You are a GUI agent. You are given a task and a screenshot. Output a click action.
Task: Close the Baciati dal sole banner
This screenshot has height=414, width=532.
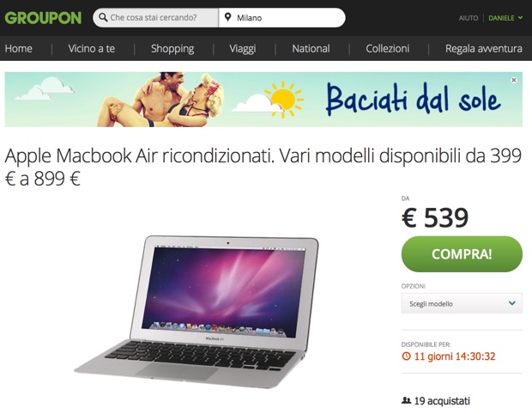(x=514, y=80)
